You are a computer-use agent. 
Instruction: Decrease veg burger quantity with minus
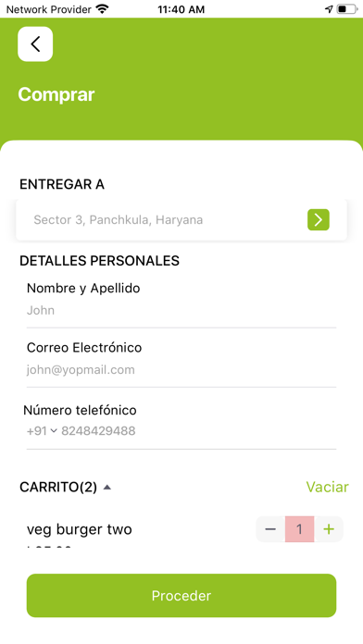click(270, 529)
